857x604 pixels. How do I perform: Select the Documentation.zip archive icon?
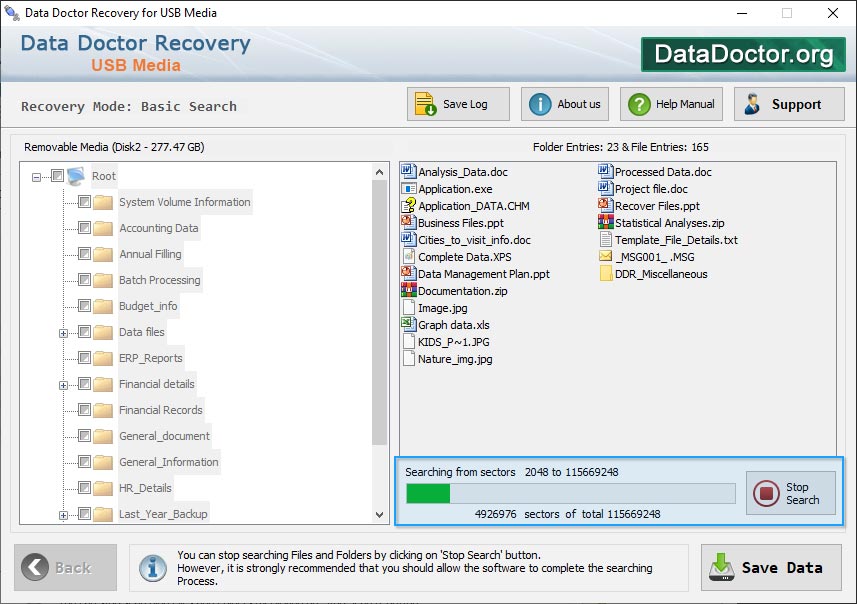tap(408, 290)
